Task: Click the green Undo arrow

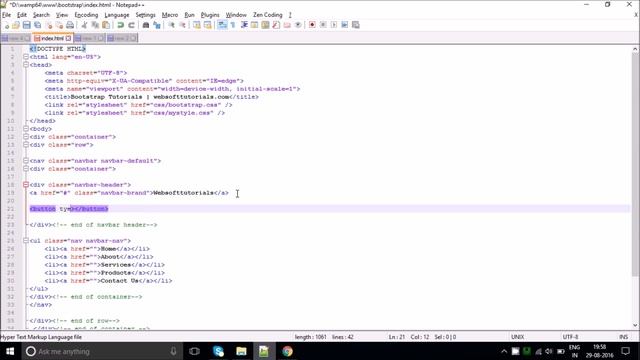Action: click(x=120, y=25)
